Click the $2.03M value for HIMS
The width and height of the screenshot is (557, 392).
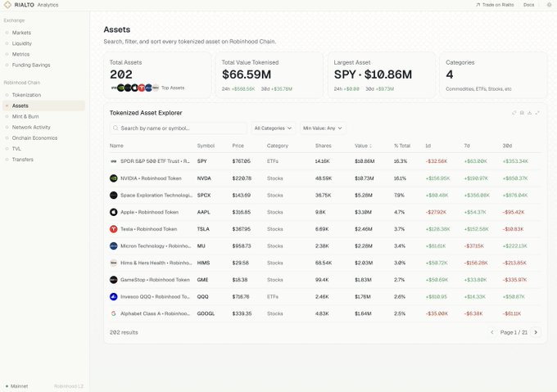coord(364,263)
